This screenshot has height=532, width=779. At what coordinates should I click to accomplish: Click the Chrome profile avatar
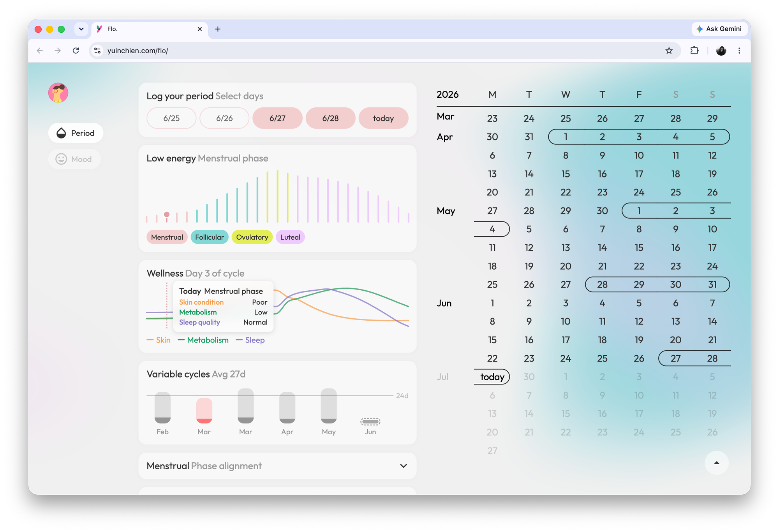pos(721,51)
